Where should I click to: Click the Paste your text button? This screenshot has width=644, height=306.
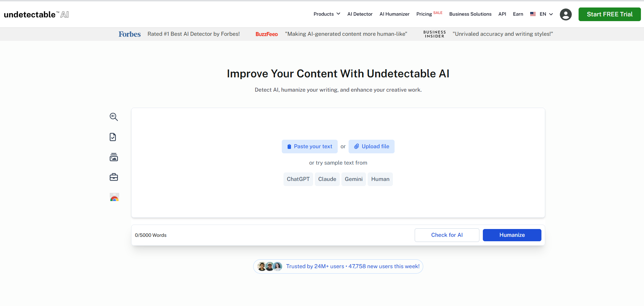[310, 147]
